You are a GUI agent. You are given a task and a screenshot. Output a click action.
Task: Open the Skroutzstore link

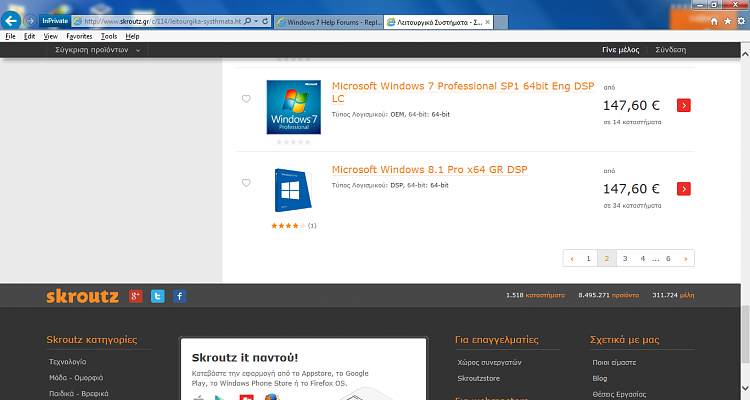tap(478, 378)
